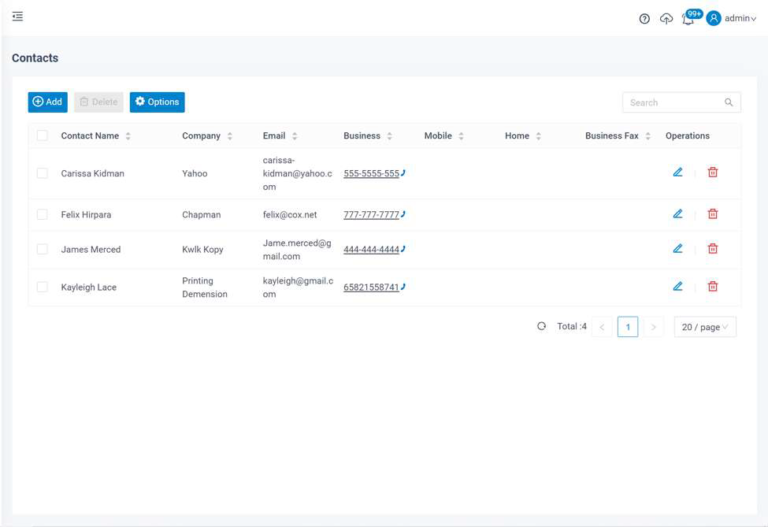The height and width of the screenshot is (527, 768).
Task: Open notifications bell with 99+ badge
Action: [x=688, y=19]
